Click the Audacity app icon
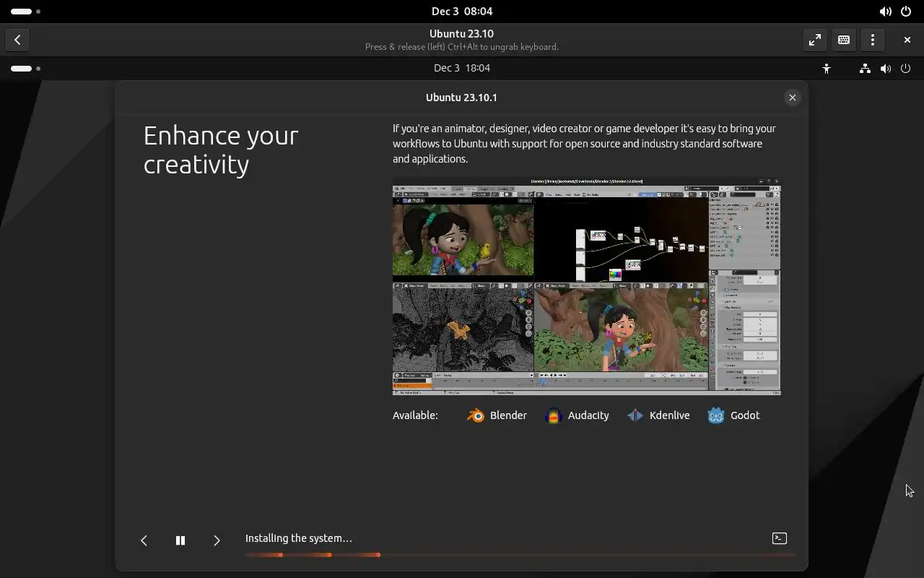Screen dimensions: 924x578 tap(553, 415)
